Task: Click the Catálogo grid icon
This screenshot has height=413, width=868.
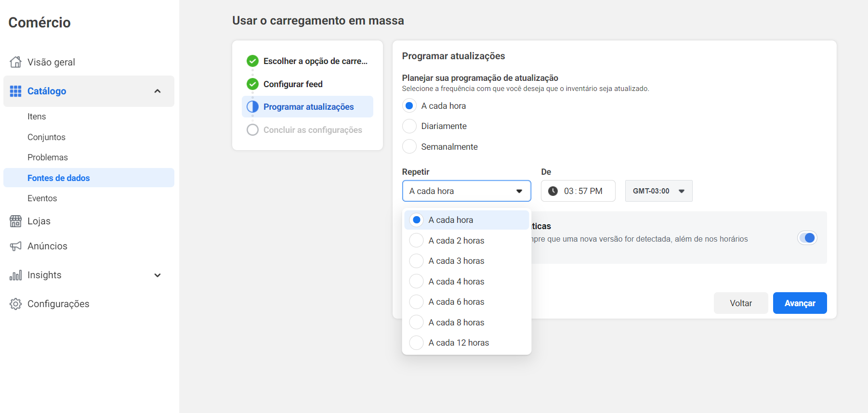Action: coord(15,91)
